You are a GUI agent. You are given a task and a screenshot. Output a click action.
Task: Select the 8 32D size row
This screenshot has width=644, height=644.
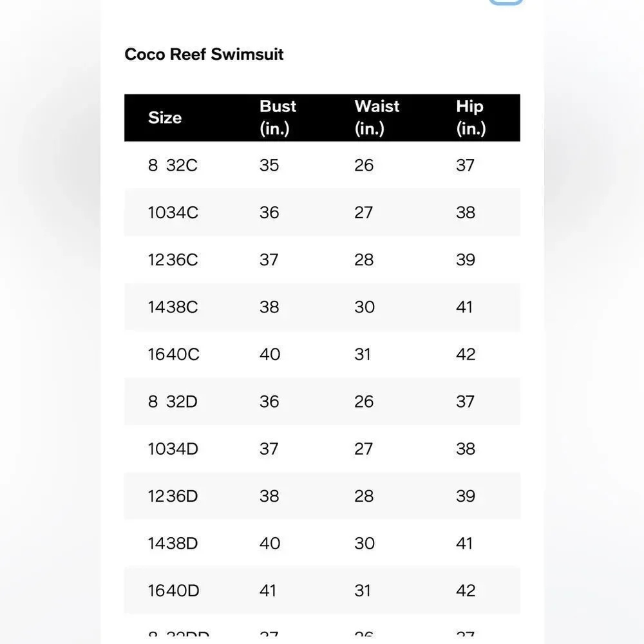pyautogui.click(x=322, y=401)
